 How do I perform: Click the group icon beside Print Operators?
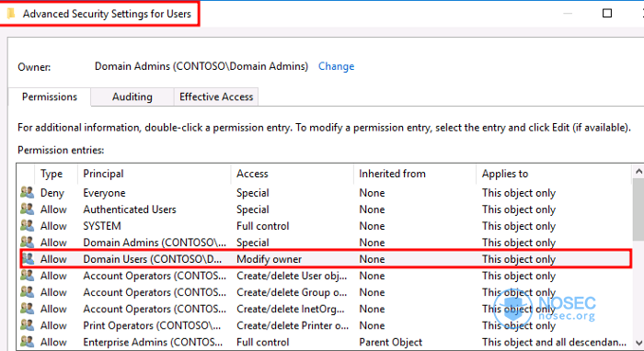27,324
